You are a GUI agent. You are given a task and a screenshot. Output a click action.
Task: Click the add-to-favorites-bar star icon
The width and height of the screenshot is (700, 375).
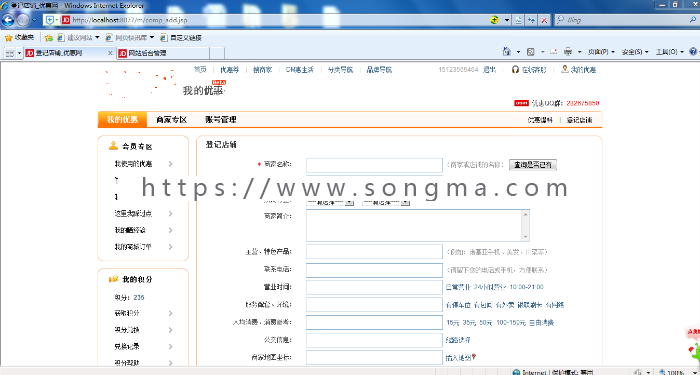[49, 38]
